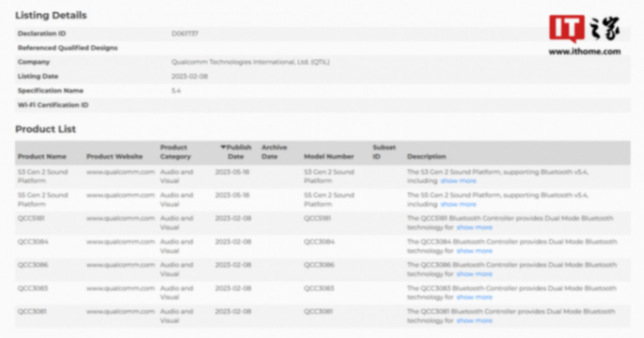Select 'S3 Gen 2 Sound Platform' in Product Name column
This screenshot has width=644, height=338.
42,176
